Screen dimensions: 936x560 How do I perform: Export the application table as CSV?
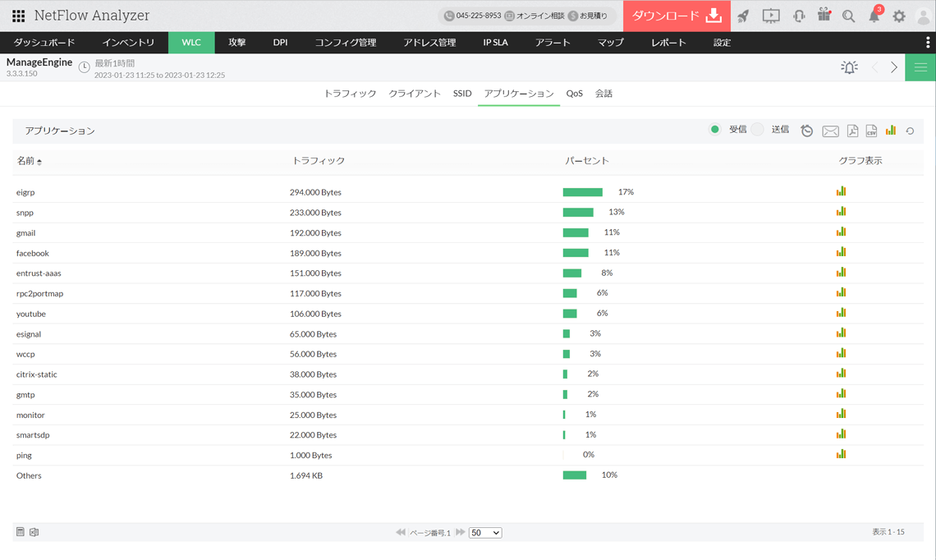click(871, 131)
